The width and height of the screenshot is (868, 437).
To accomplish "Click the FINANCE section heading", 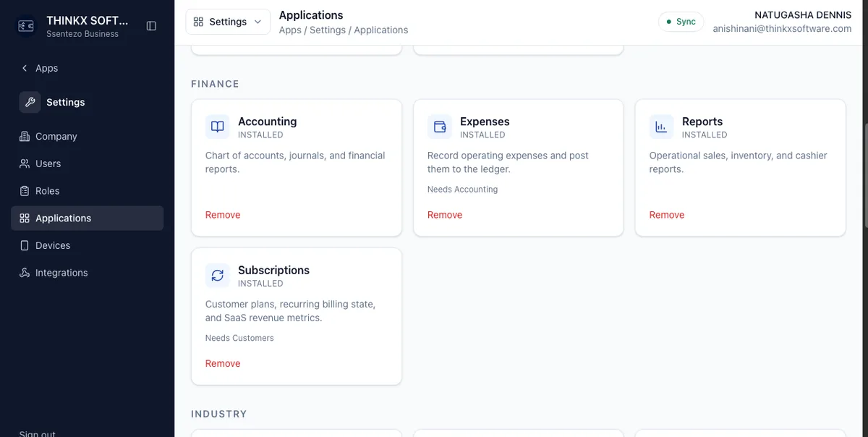I will tap(215, 84).
